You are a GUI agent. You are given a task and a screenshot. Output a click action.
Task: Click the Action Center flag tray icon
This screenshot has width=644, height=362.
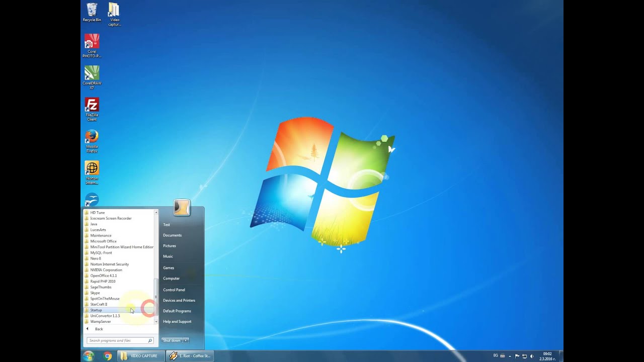point(517,356)
